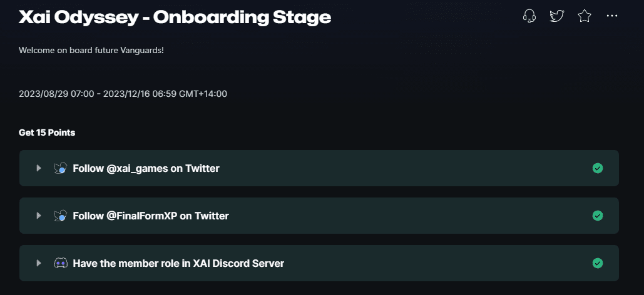Click the green checkmark for Discord role task
644x295 pixels.
pyautogui.click(x=598, y=263)
